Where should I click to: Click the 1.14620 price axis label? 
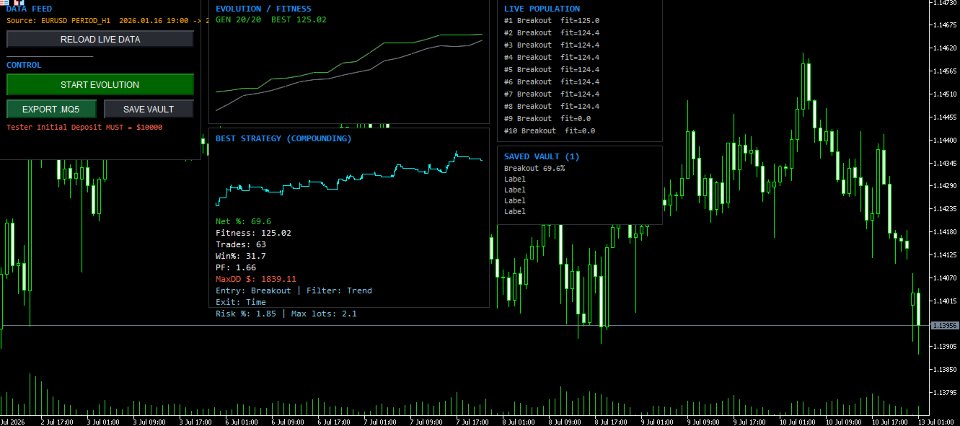(x=946, y=48)
